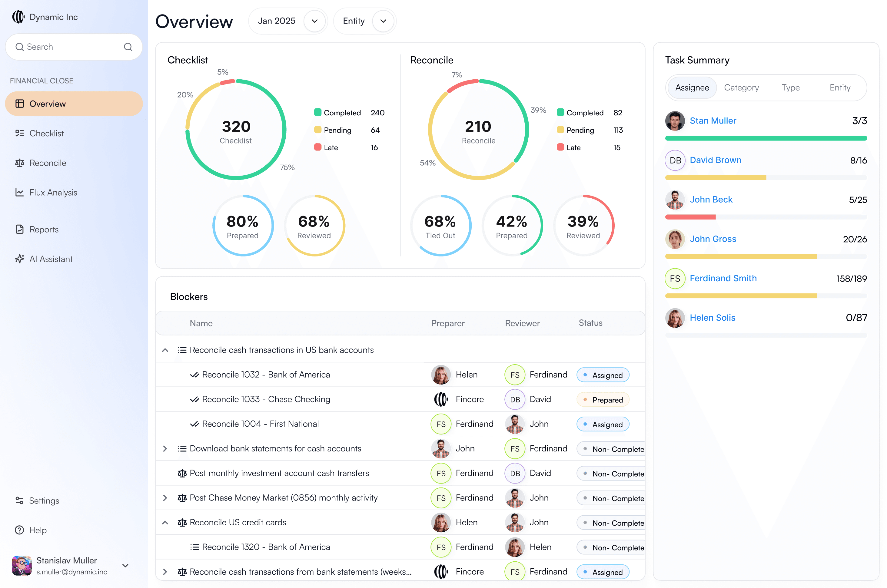Switch to the Type tab
This screenshot has height=588, width=887.
tap(791, 88)
